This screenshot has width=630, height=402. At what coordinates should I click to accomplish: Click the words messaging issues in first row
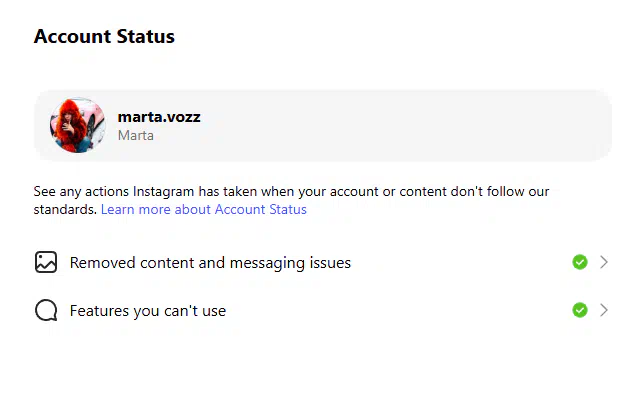[290, 263]
